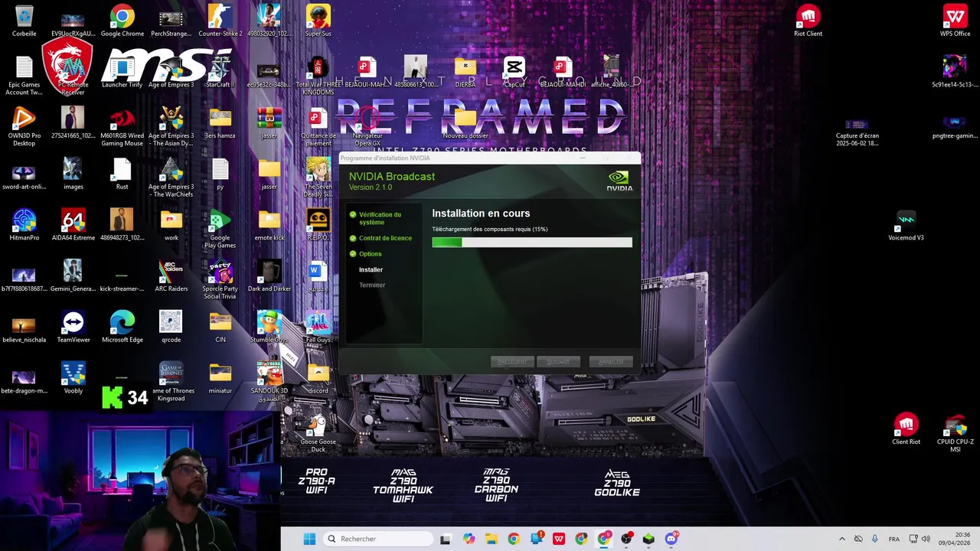Open the CIN folder on the desktop
The width and height of the screenshot is (980, 551).
[220, 323]
